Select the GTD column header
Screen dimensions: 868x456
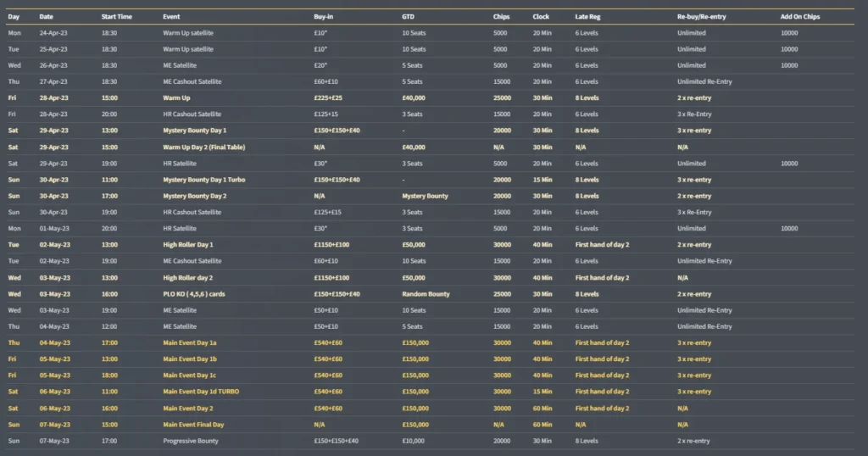tap(409, 17)
